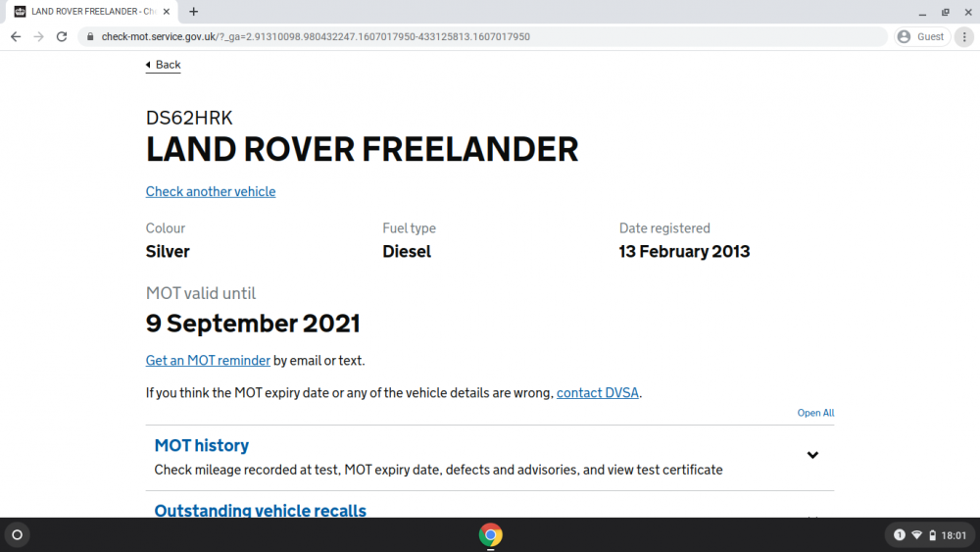Click the LAND ROVER FREELANDER heading
The width and height of the screenshot is (980, 552).
362,150
